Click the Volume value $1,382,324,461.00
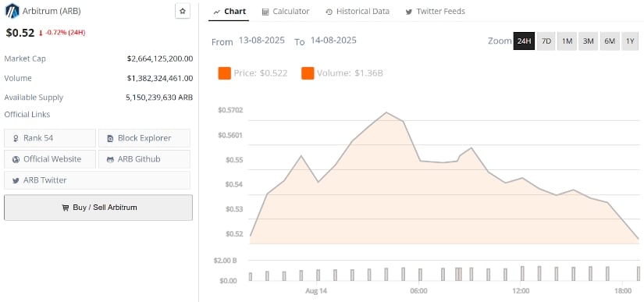 (x=160, y=78)
